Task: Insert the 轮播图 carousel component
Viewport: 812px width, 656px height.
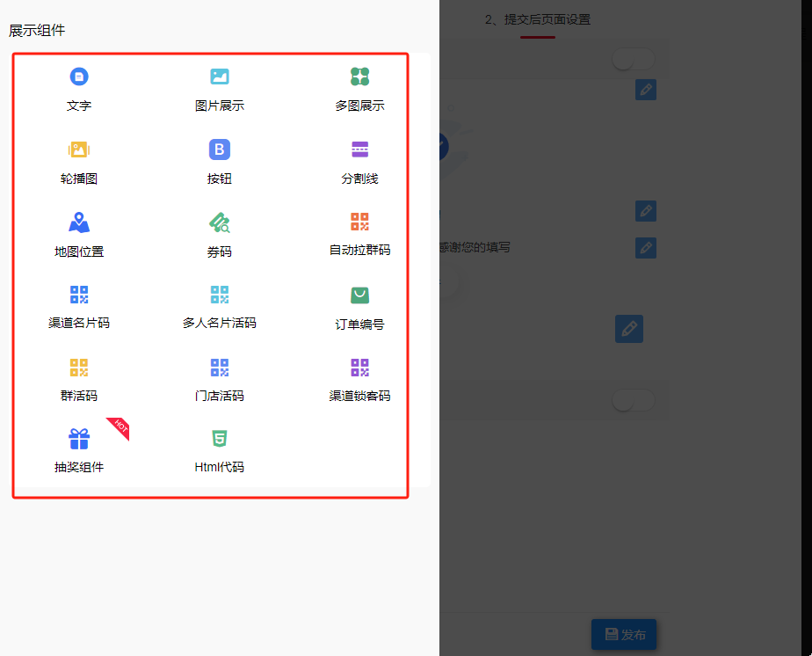Action: (x=79, y=162)
